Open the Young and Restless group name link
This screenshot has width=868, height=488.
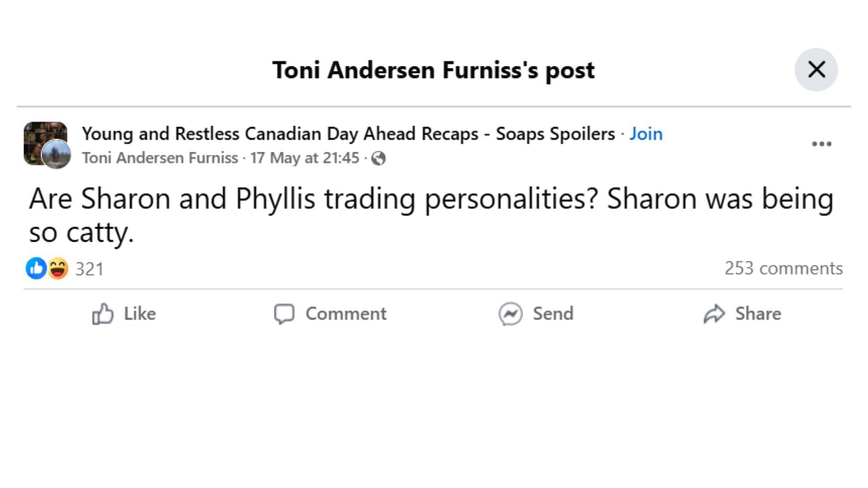[x=349, y=134]
